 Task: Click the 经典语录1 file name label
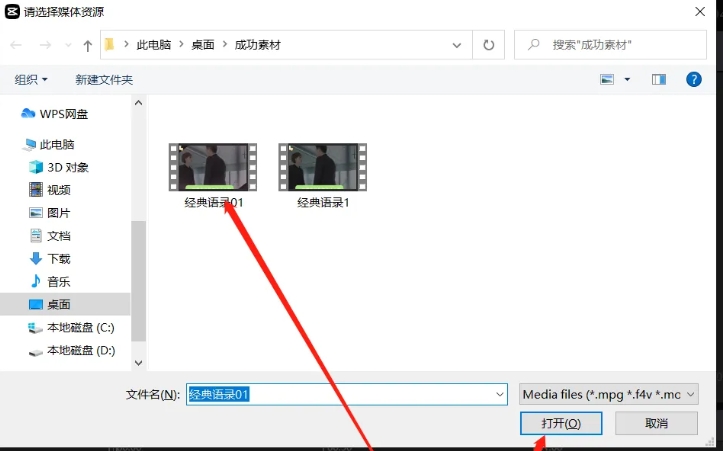[x=323, y=202]
